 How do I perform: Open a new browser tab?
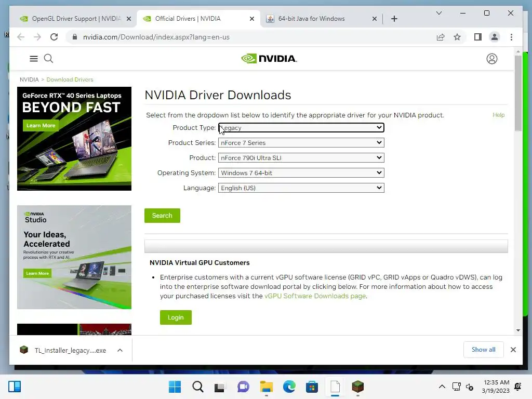[394, 19]
